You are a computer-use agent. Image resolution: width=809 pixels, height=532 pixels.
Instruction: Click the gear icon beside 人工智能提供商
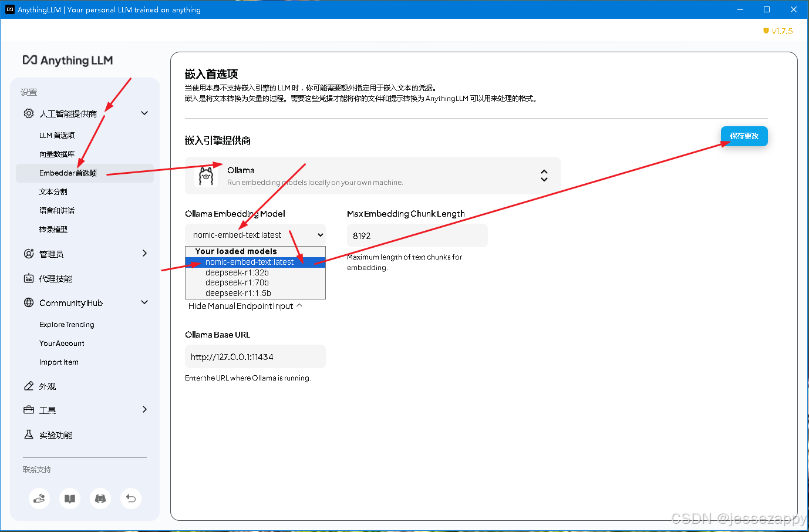pyautogui.click(x=29, y=113)
